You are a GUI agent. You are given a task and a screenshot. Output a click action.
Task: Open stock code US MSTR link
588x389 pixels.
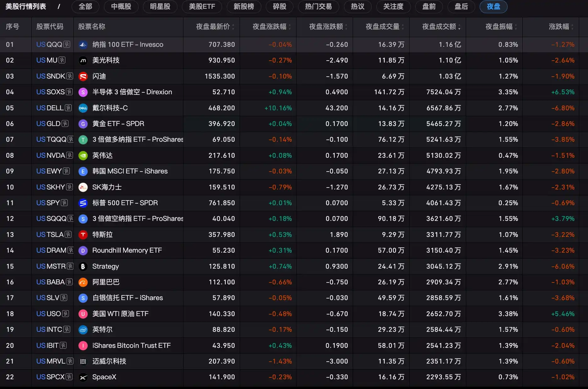click(x=51, y=266)
